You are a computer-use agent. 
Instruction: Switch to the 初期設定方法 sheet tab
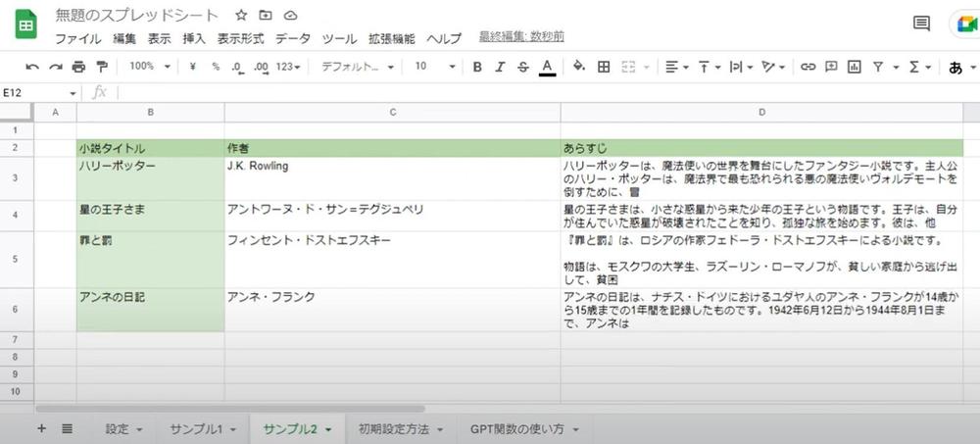[394, 429]
